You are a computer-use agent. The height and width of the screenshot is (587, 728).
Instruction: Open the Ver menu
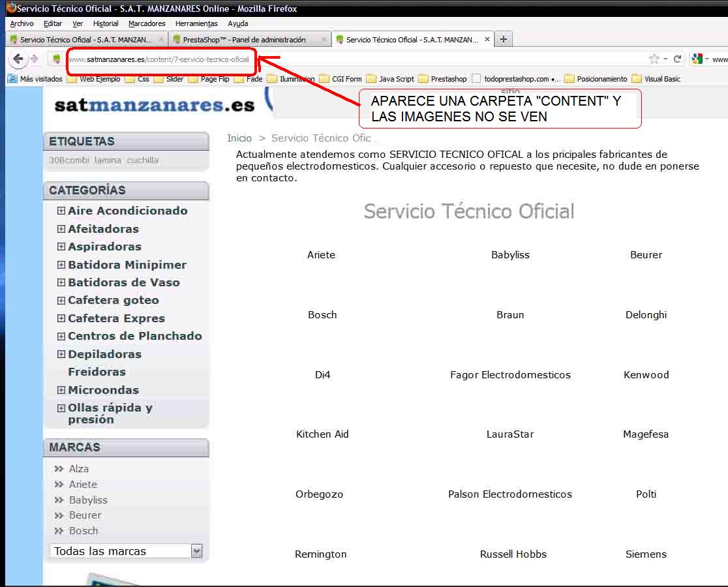coord(78,23)
